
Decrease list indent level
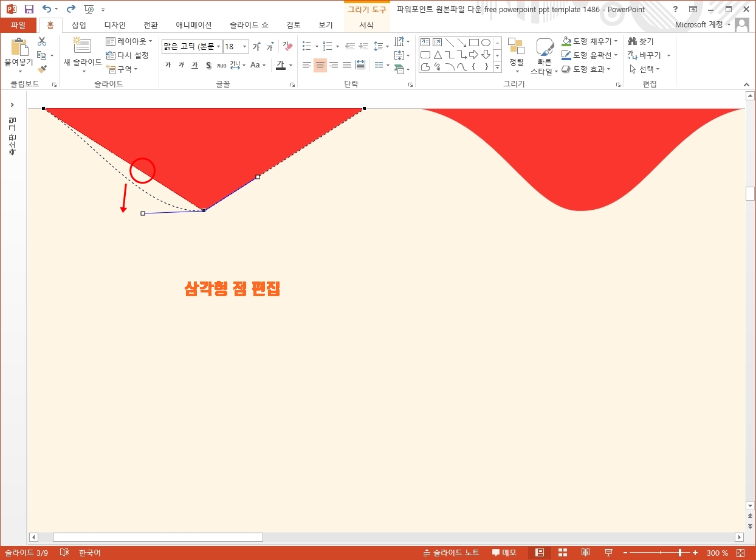[x=349, y=46]
